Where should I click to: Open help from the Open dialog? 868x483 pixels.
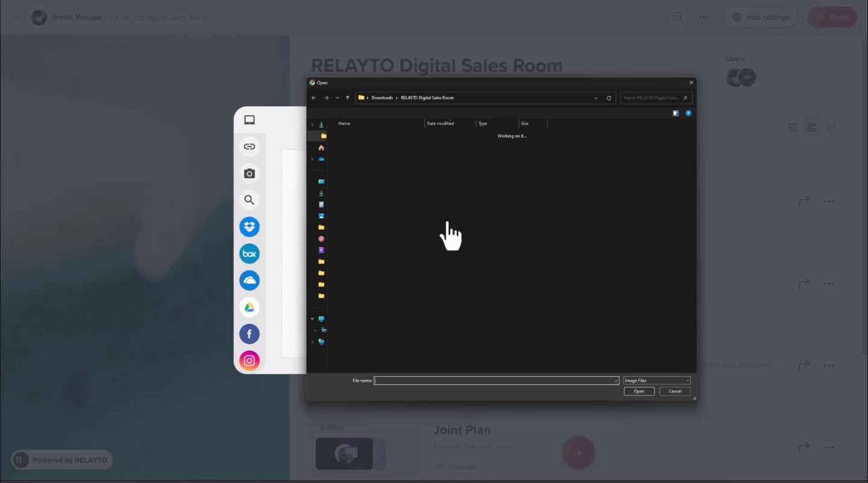(688, 113)
